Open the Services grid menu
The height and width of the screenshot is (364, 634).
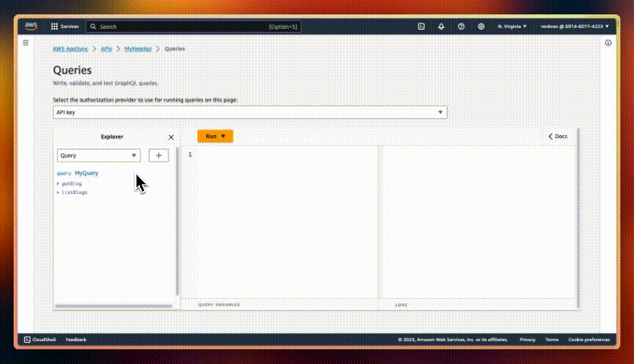(64, 27)
